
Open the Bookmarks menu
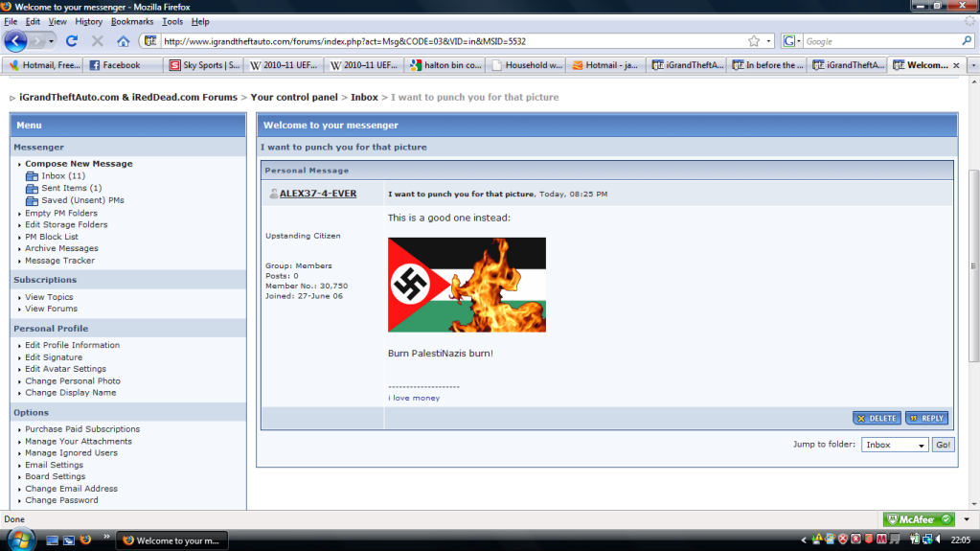pyautogui.click(x=132, y=21)
